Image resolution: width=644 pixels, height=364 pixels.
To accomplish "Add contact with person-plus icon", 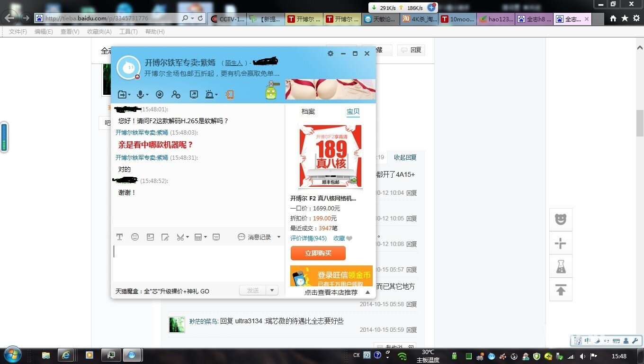I will [176, 95].
